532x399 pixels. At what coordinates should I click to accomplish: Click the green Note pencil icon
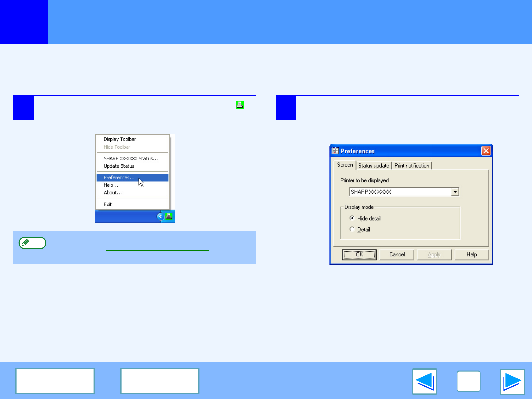pyautogui.click(x=32, y=243)
